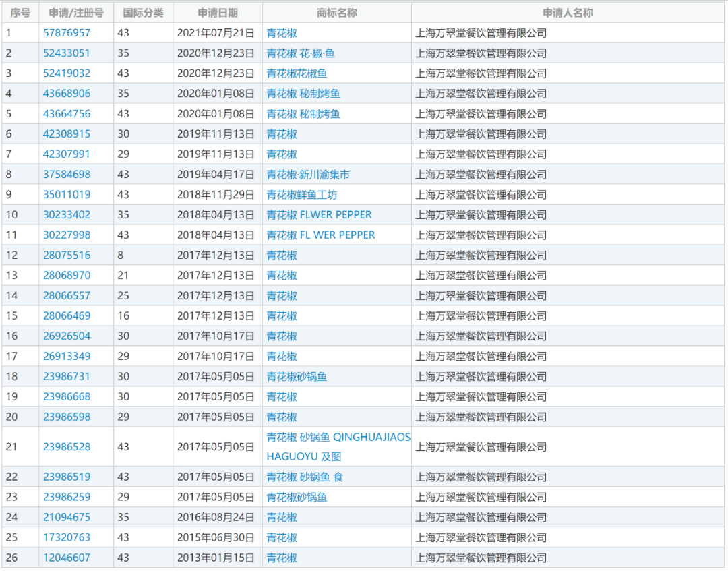This screenshot has height=571, width=728.
Task: Open registration number 23986668
Action: [66, 396]
